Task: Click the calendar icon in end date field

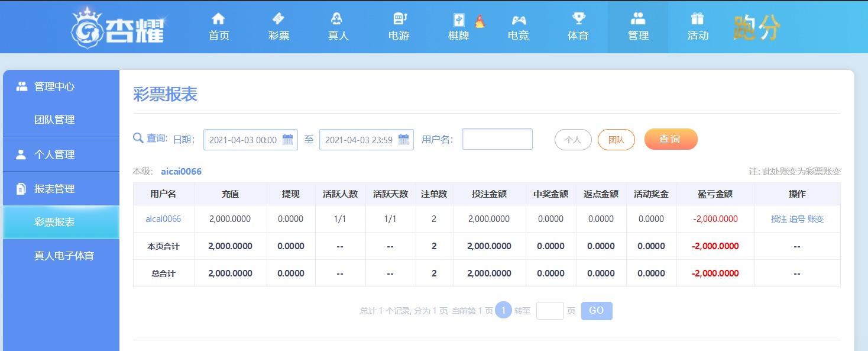Action: pyautogui.click(x=404, y=140)
